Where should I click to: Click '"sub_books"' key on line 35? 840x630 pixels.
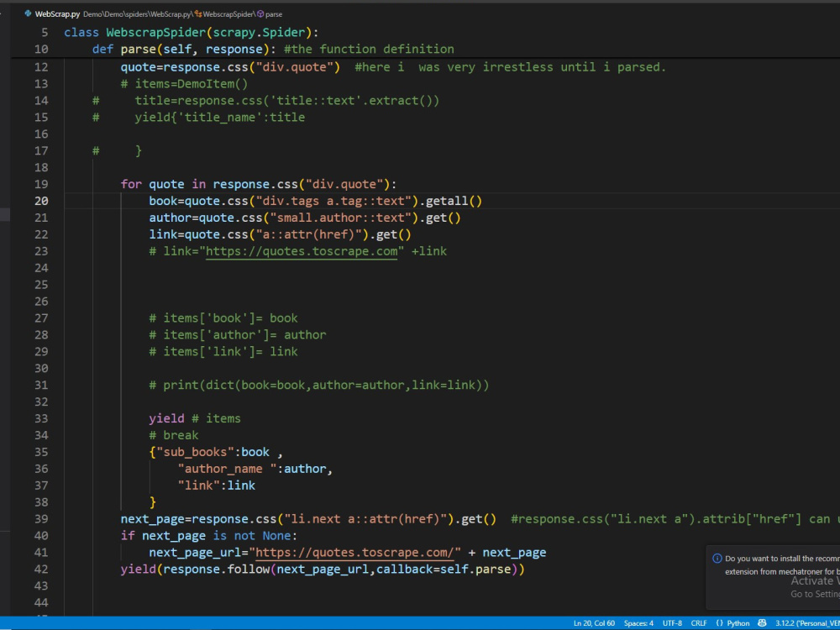(195, 452)
